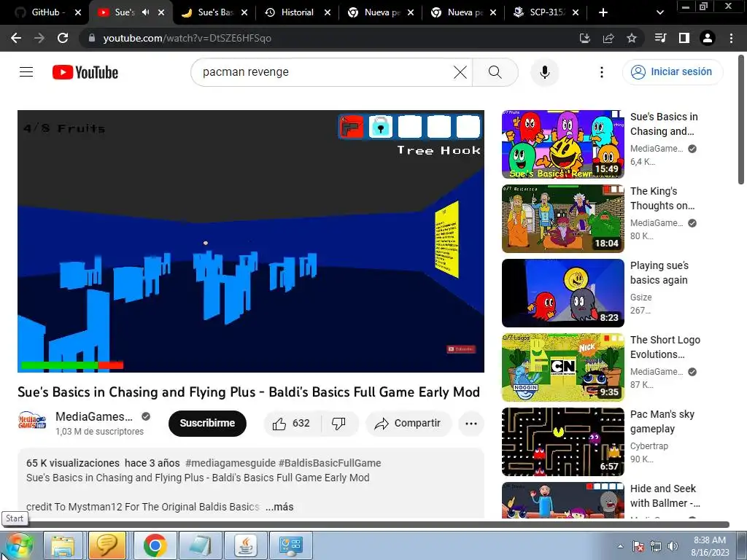The image size is (747, 560).
Task: Open MediaGames channel name link
Action: pyautogui.click(x=94, y=416)
